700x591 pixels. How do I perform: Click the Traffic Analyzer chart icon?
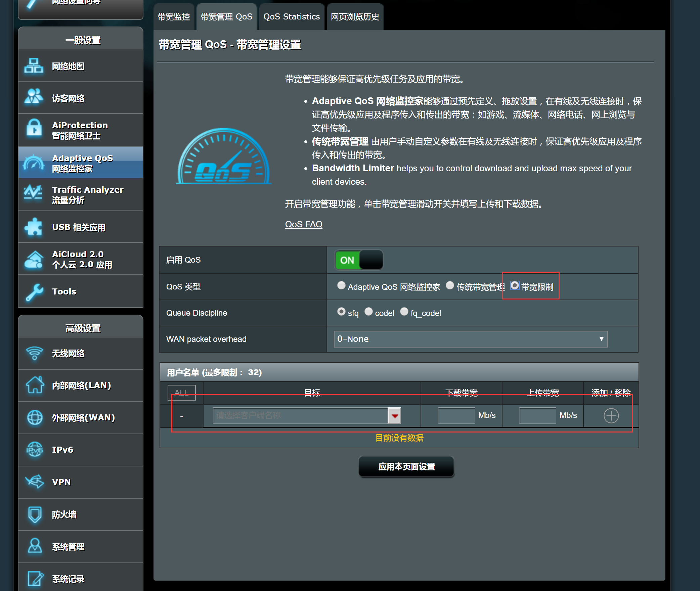tap(33, 194)
